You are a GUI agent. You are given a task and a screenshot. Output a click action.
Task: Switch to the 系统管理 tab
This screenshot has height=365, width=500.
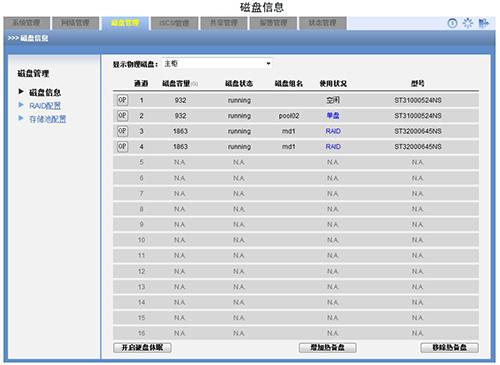(x=27, y=23)
